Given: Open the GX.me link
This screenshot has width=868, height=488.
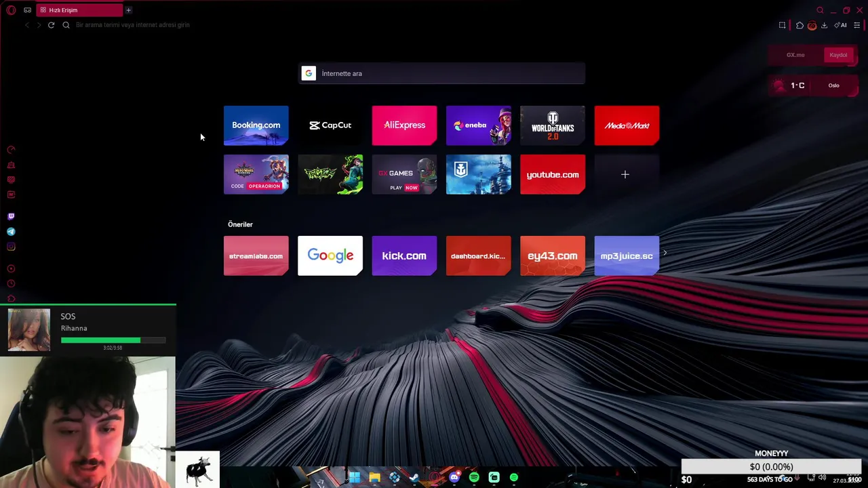Looking at the screenshot, I should 795,55.
